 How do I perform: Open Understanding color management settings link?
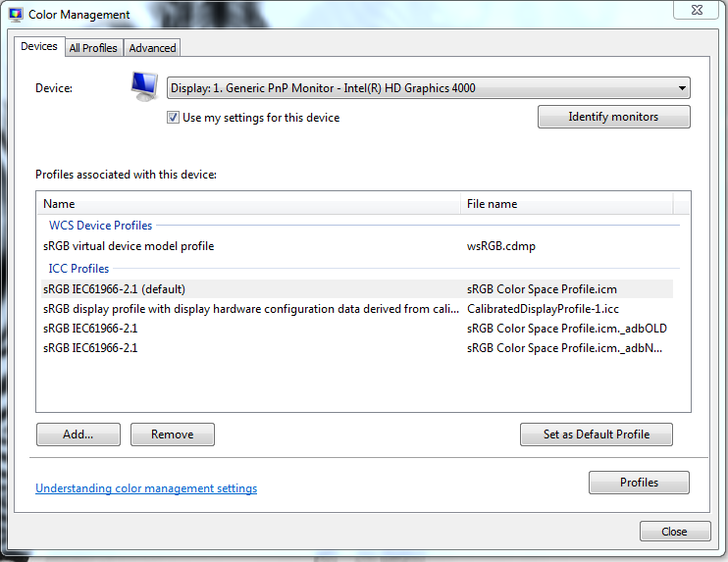pos(146,488)
